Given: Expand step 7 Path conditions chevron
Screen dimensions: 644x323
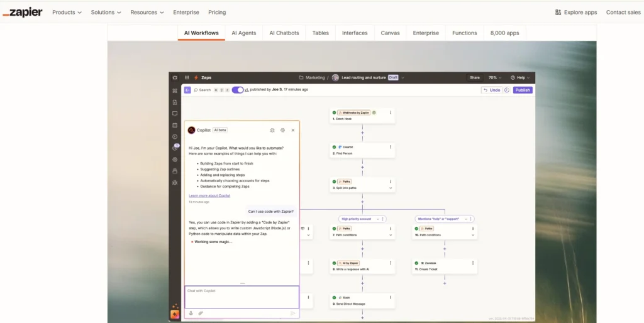Looking at the screenshot, I should (391, 235).
